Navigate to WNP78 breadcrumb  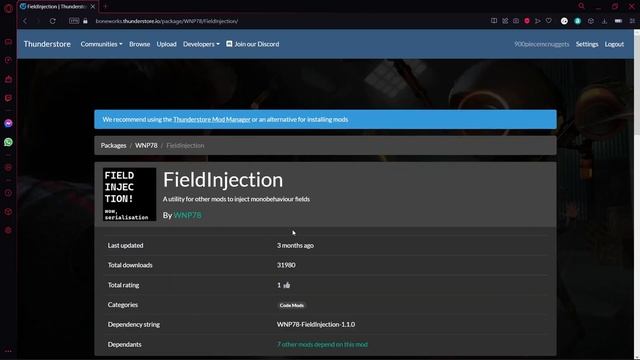[x=146, y=145]
